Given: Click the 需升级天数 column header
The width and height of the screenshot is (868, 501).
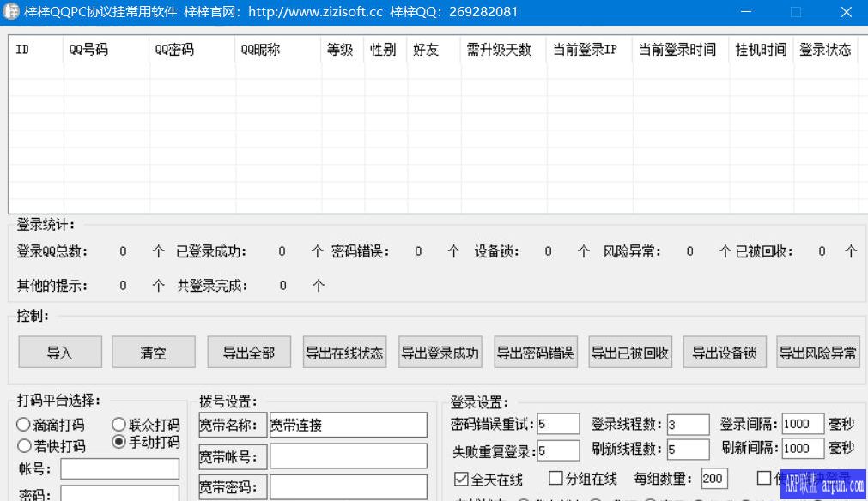Looking at the screenshot, I should tap(503, 50).
